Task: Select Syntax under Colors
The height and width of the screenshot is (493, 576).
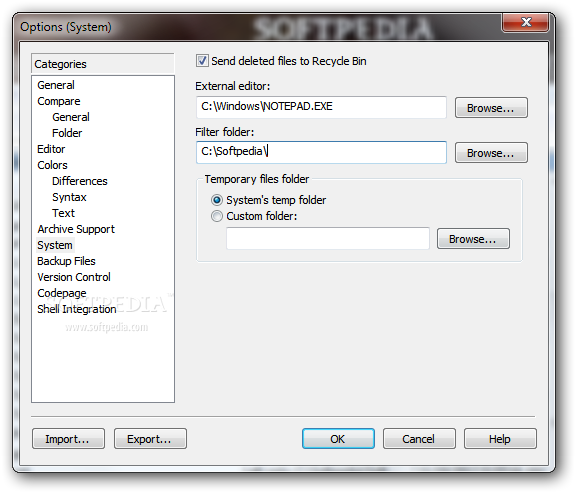Action: click(69, 197)
